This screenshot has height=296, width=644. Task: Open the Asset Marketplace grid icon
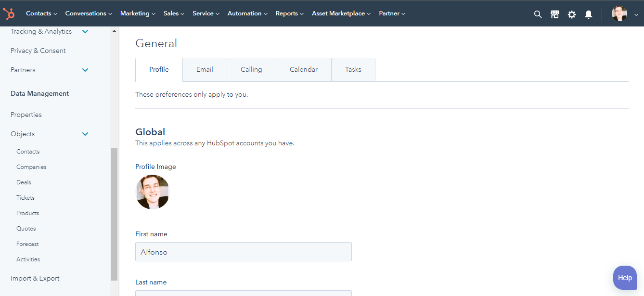[x=554, y=14]
